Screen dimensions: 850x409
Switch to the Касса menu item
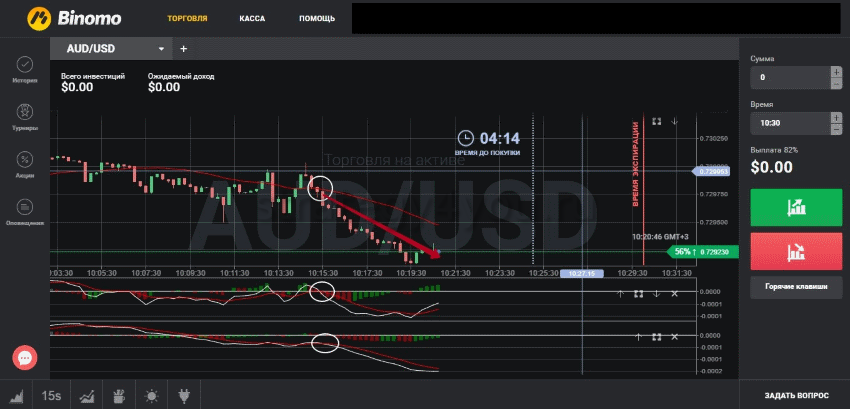(x=252, y=18)
